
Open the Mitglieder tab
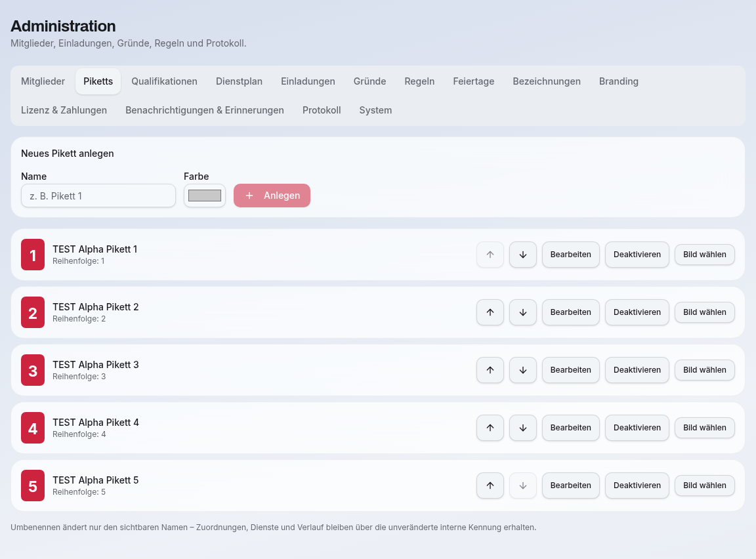43,81
